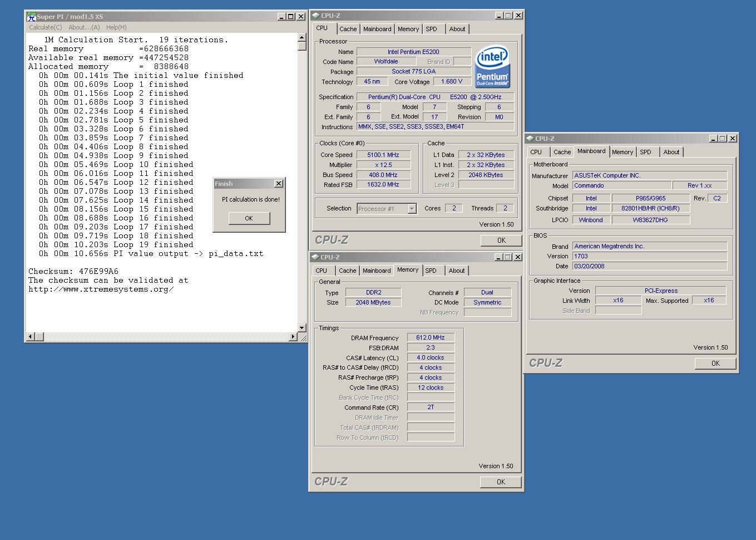Click the BIOS Date value 03/20/2008
756x540 pixels.
[x=650, y=266]
